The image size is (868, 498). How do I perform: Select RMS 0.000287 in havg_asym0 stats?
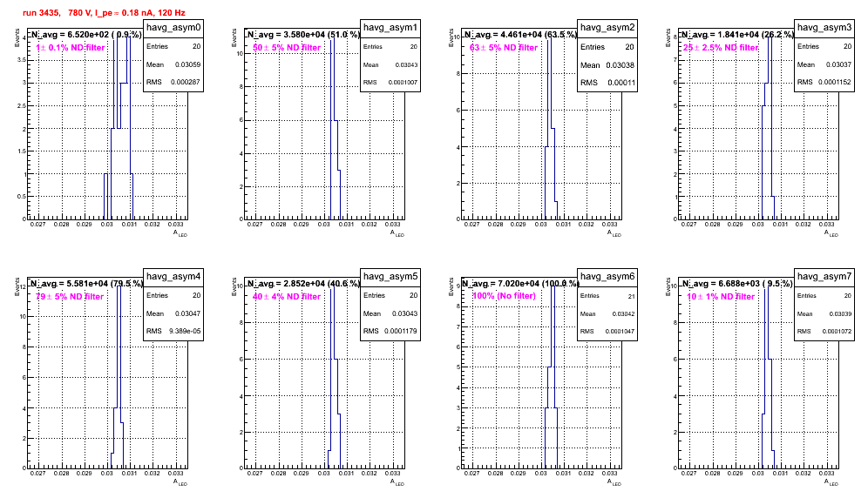(173, 82)
